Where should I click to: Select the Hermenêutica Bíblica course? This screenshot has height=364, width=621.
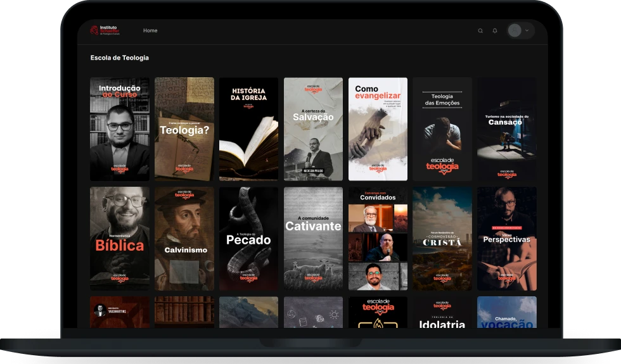(120, 238)
